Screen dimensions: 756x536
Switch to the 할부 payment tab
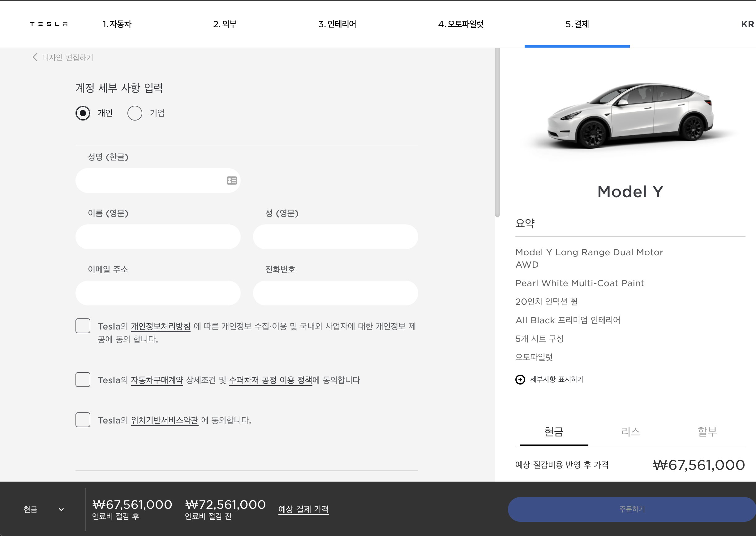707,432
